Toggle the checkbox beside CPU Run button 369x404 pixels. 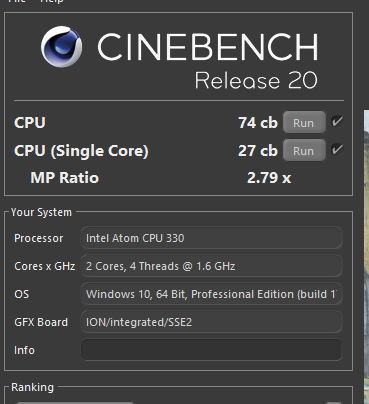pos(337,121)
